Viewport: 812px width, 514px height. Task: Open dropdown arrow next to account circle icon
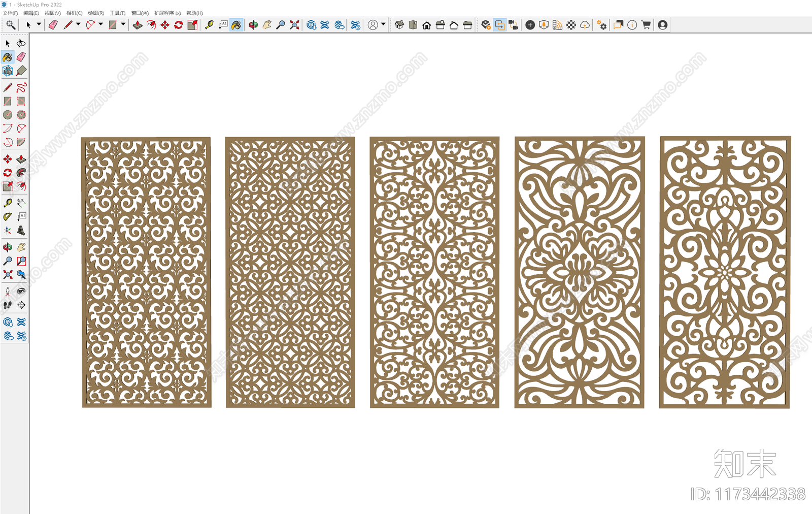[x=383, y=24]
